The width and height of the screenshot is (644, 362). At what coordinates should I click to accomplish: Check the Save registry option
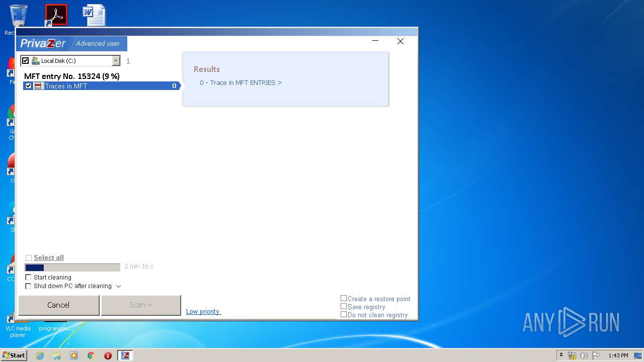pos(344,307)
